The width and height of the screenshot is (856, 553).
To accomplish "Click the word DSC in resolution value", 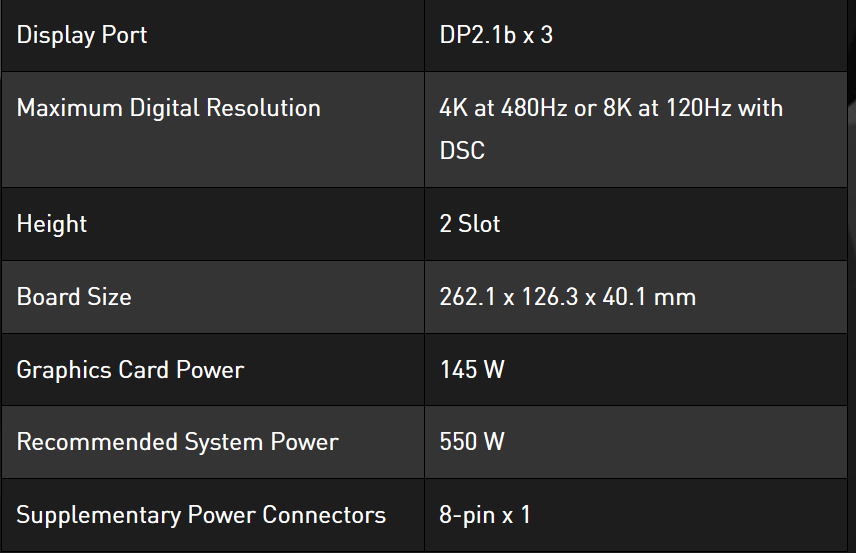I will tap(462, 150).
